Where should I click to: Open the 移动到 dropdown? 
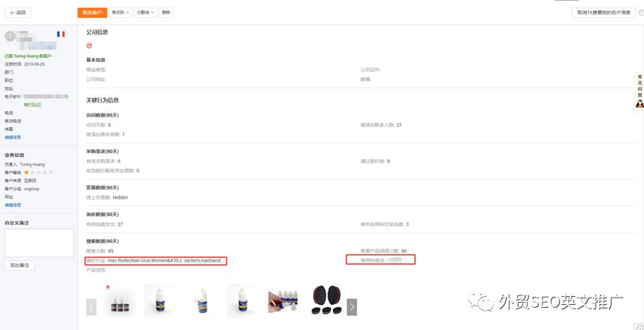click(x=120, y=13)
